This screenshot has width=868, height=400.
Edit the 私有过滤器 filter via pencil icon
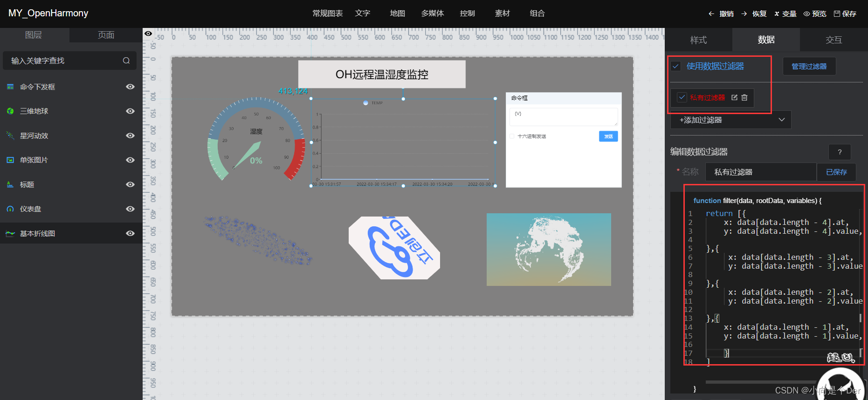(735, 97)
